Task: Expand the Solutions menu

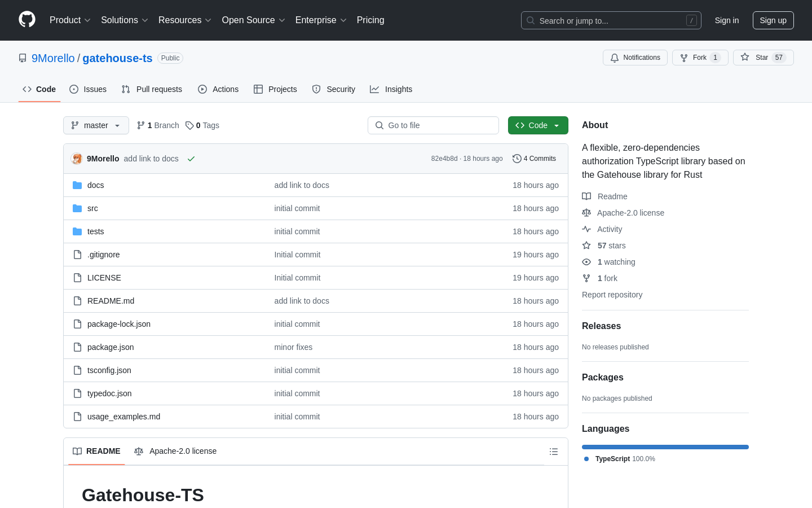Action: (x=125, y=20)
